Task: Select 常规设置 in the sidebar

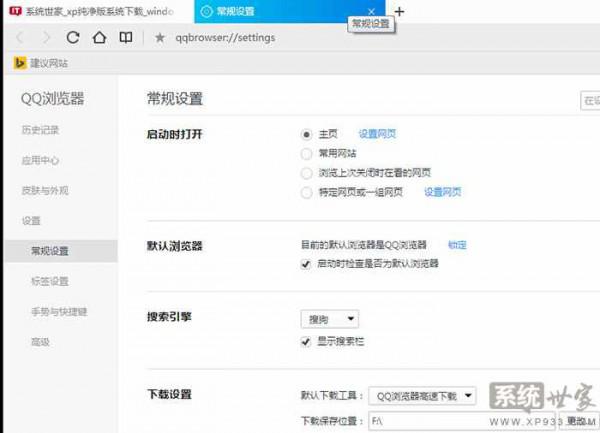Action: coord(61,251)
